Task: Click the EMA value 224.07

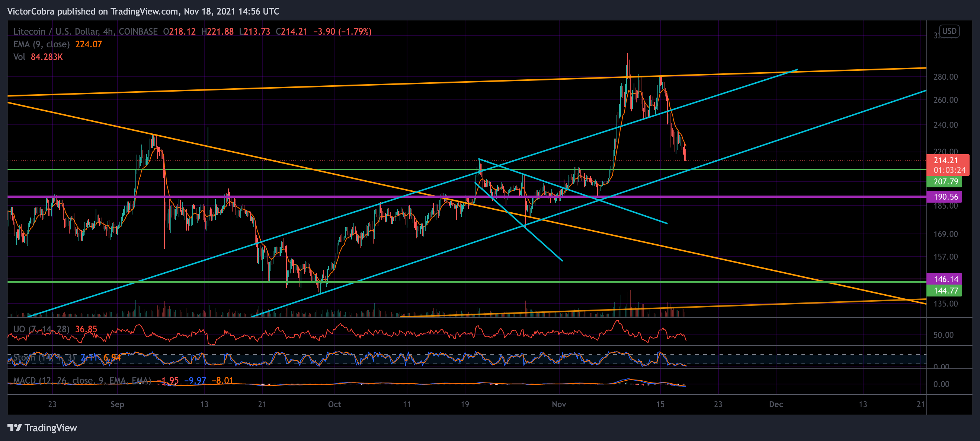Action: [x=89, y=44]
